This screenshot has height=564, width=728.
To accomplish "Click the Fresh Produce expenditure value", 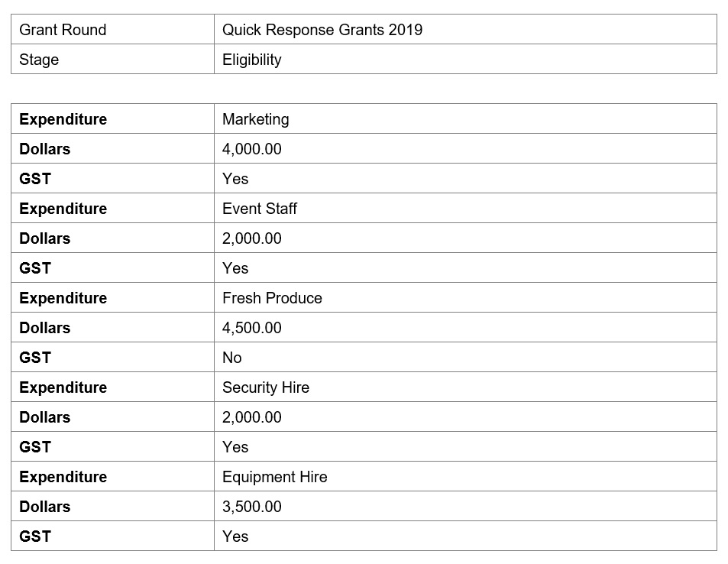I will tap(272, 298).
